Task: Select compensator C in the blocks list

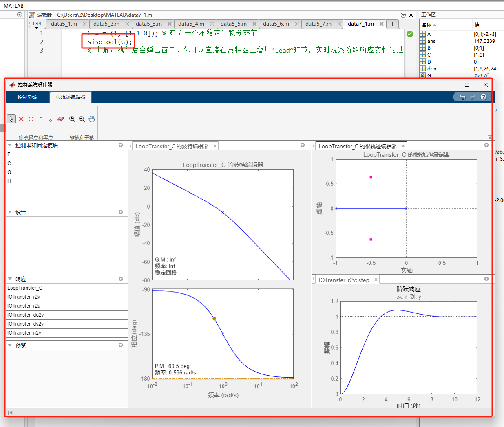Action: click(x=67, y=163)
